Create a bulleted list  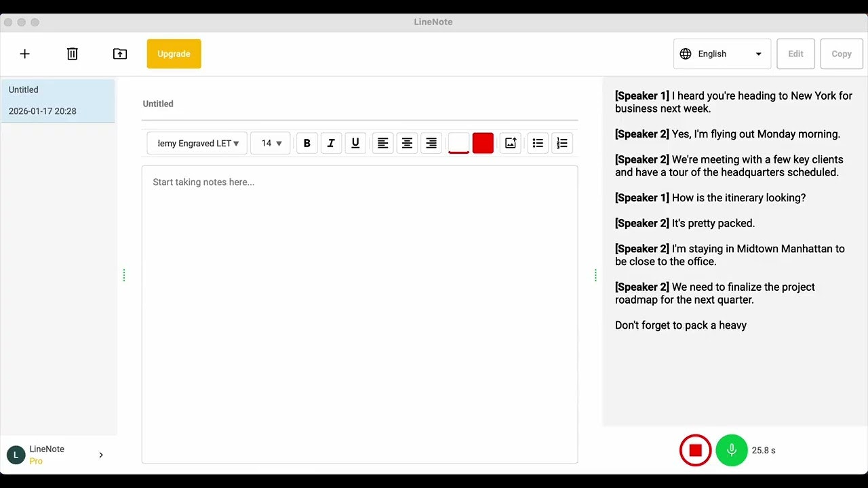(537, 143)
